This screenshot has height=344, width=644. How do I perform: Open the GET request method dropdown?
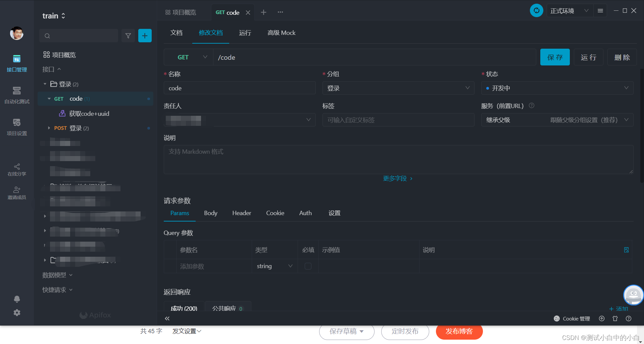188,57
